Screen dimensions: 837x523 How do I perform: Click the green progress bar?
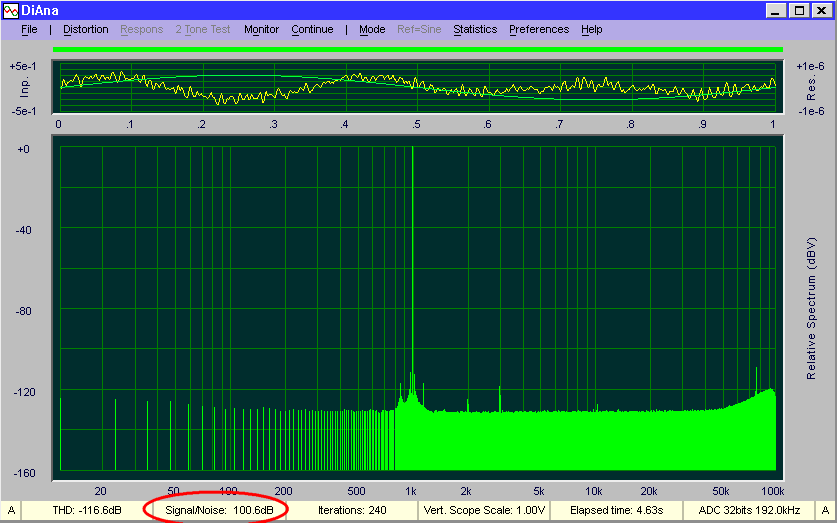point(418,50)
